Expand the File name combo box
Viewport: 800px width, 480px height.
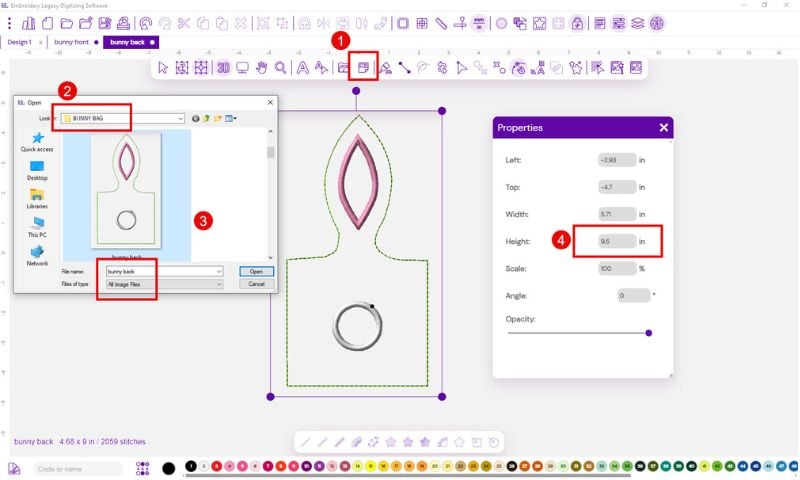(218, 271)
